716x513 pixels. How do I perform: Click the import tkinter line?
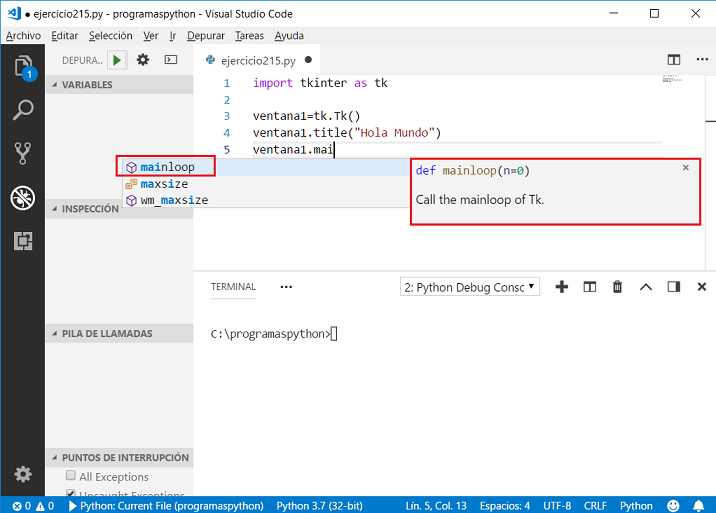pos(320,83)
